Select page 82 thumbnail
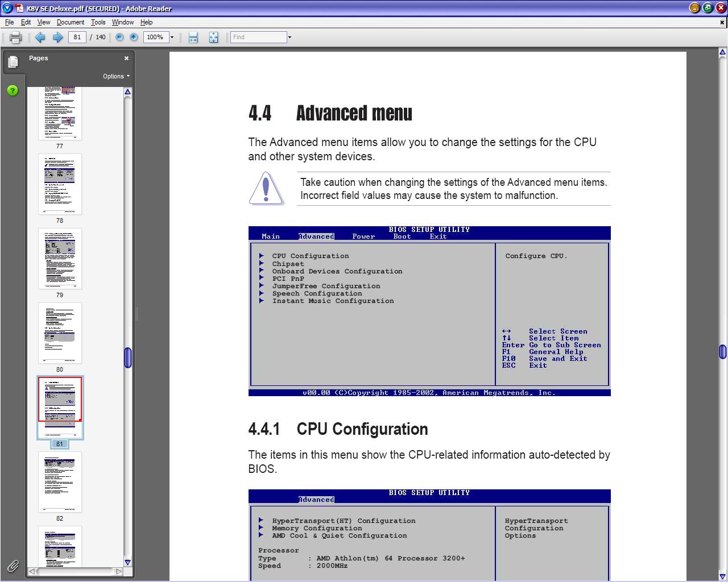728x582 pixels. pyautogui.click(x=60, y=482)
